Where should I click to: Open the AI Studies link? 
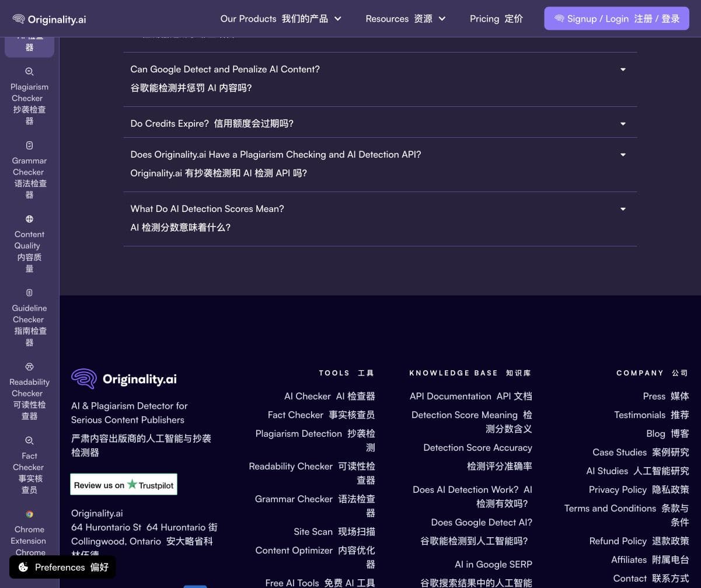click(638, 471)
